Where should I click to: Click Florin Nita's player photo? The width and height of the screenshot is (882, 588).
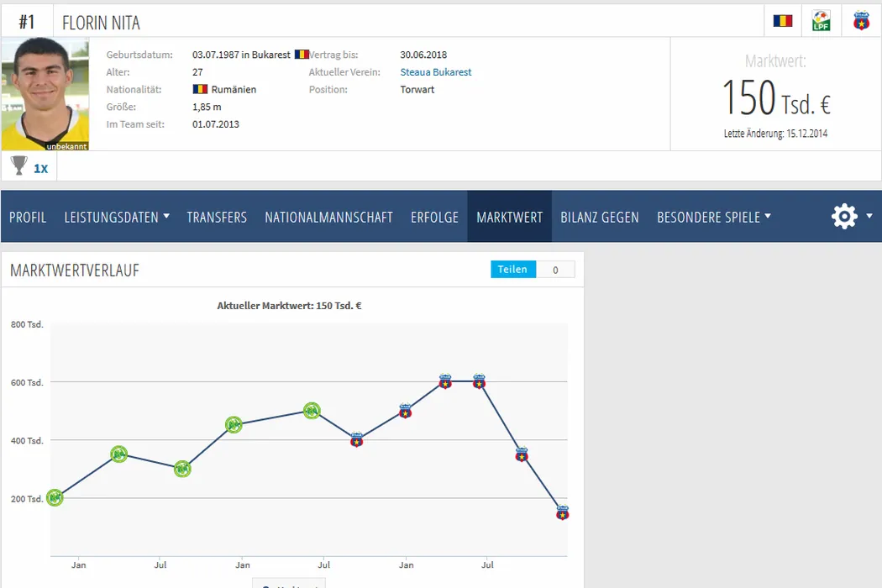(45, 94)
